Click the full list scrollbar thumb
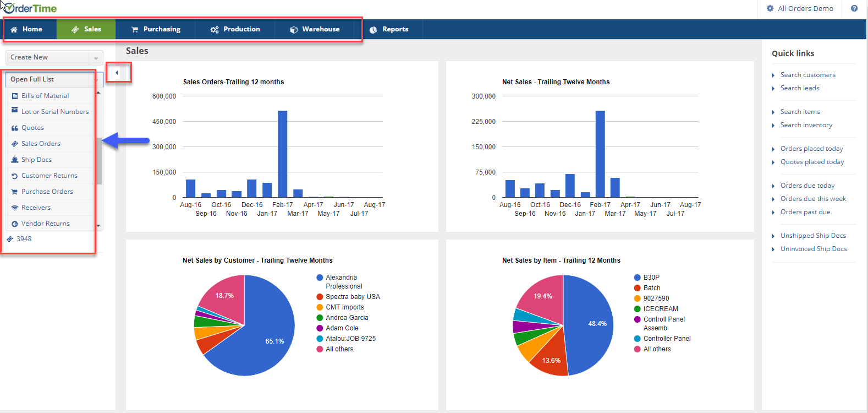868x413 pixels. click(99, 161)
